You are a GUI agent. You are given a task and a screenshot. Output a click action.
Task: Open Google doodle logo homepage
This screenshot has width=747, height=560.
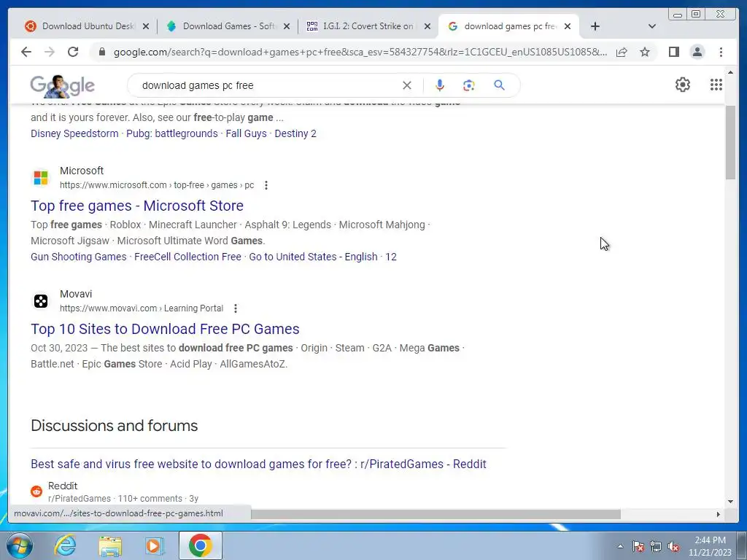[x=63, y=86]
